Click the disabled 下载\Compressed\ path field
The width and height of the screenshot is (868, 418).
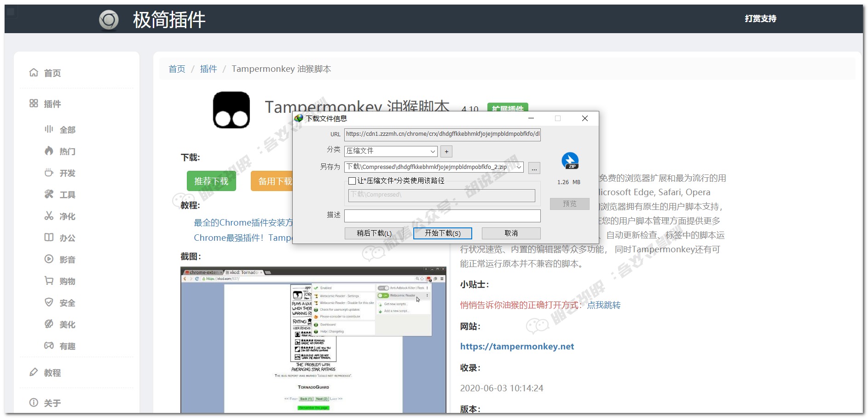click(x=442, y=195)
